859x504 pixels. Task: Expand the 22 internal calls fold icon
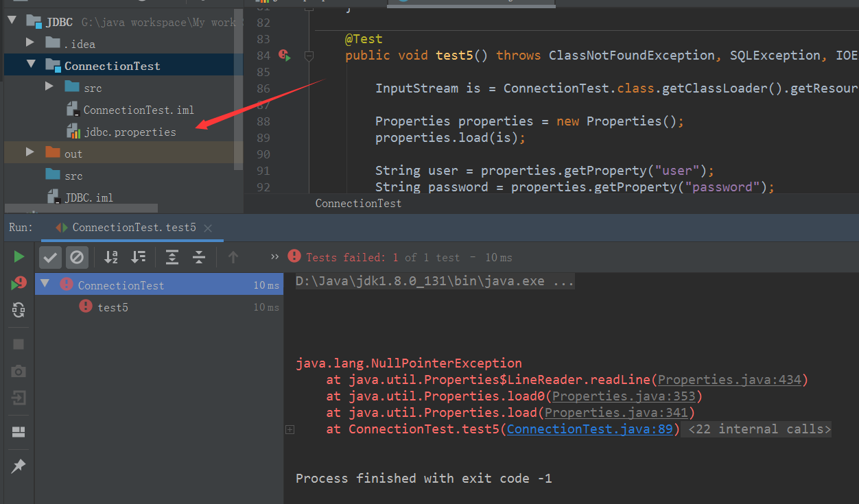click(290, 429)
